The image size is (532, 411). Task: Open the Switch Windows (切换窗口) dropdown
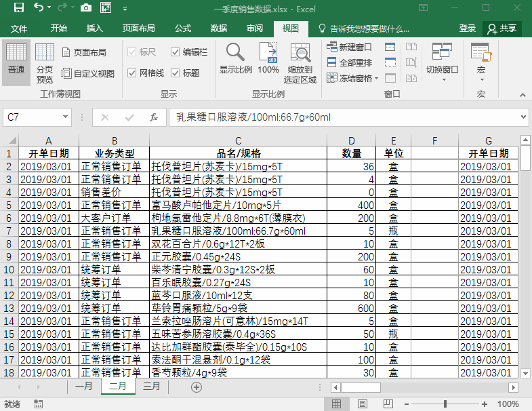(x=442, y=62)
